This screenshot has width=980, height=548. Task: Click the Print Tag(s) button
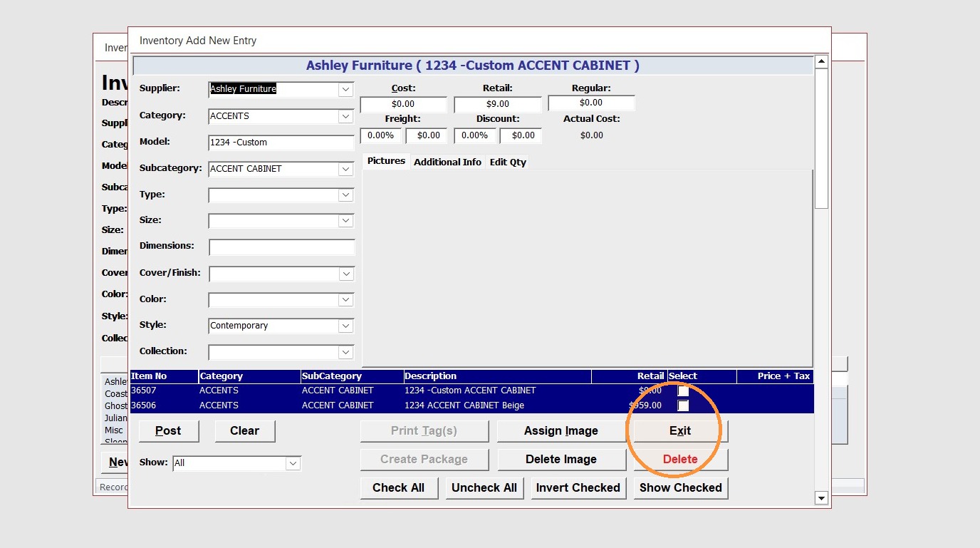click(x=424, y=430)
